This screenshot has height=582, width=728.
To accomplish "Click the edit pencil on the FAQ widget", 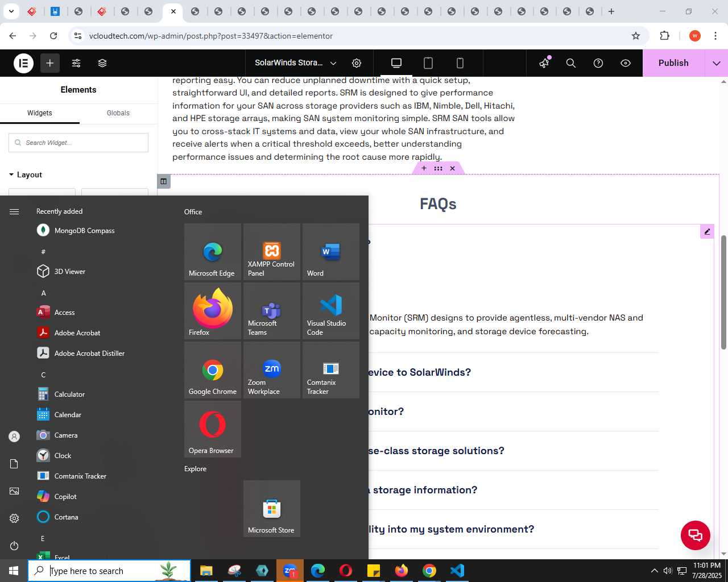I will (x=707, y=231).
